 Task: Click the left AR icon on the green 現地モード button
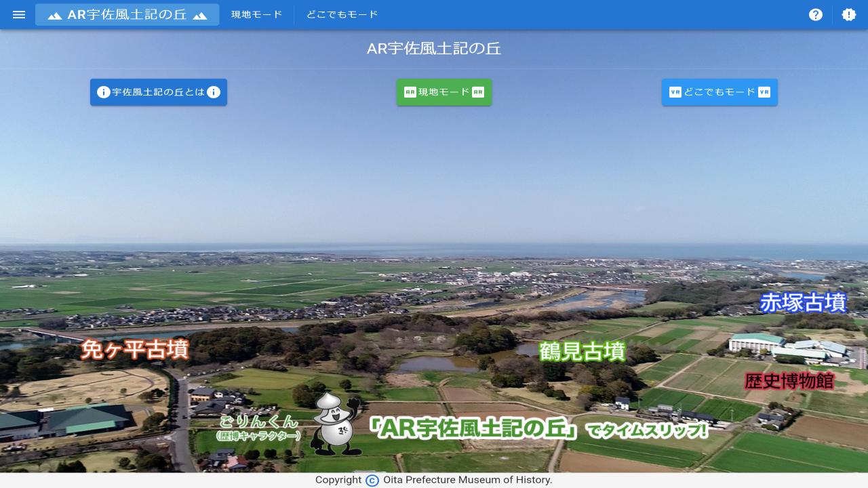click(x=410, y=92)
